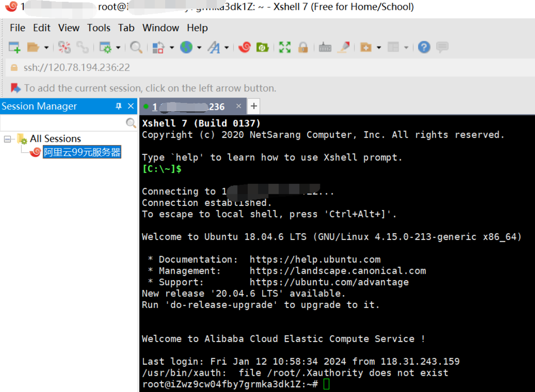Expand the globe Encoding dropdown arrow
This screenshot has width=535, height=392.
(199, 48)
